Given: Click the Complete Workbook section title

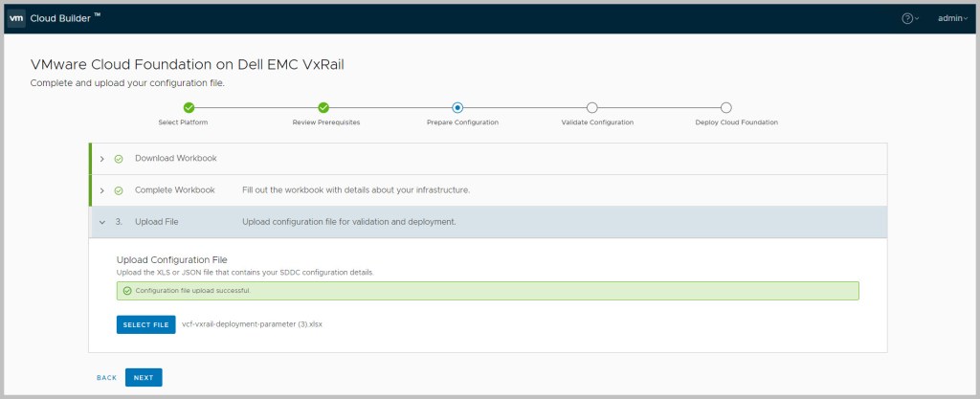Looking at the screenshot, I should [x=175, y=189].
